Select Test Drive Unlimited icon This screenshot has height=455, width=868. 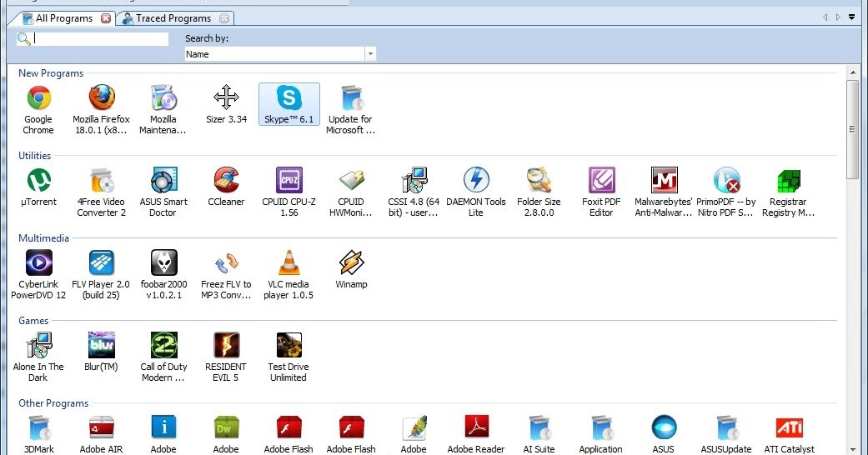[289, 345]
